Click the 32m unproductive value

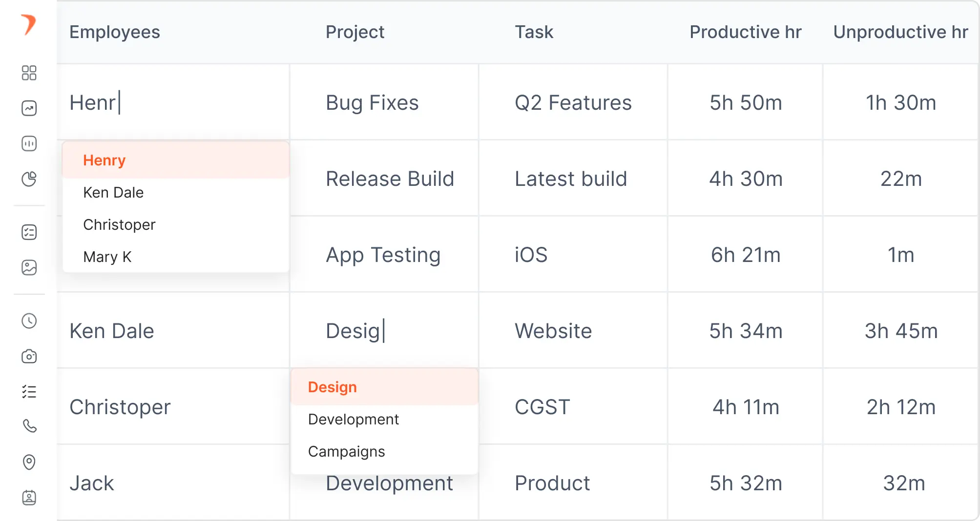pyautogui.click(x=904, y=483)
